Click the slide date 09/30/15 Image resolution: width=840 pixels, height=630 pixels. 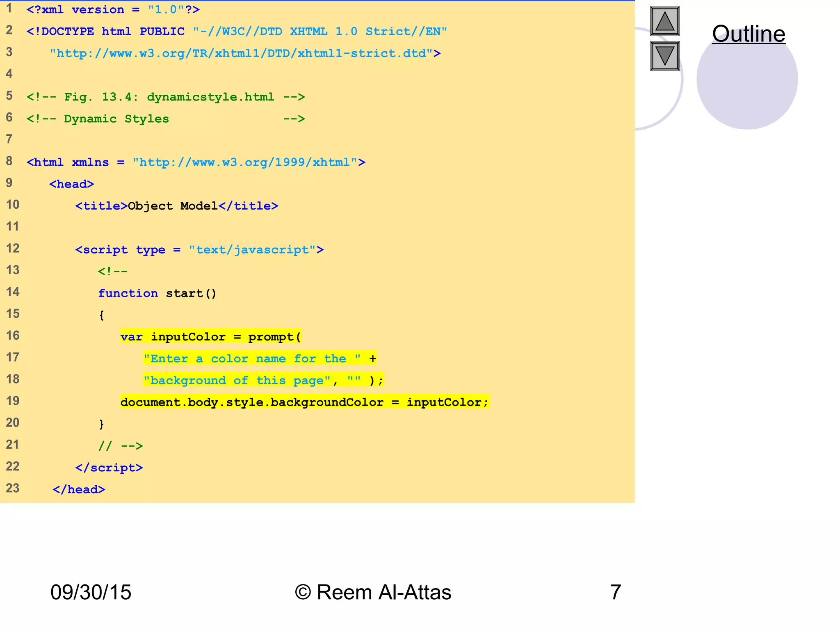tap(91, 592)
